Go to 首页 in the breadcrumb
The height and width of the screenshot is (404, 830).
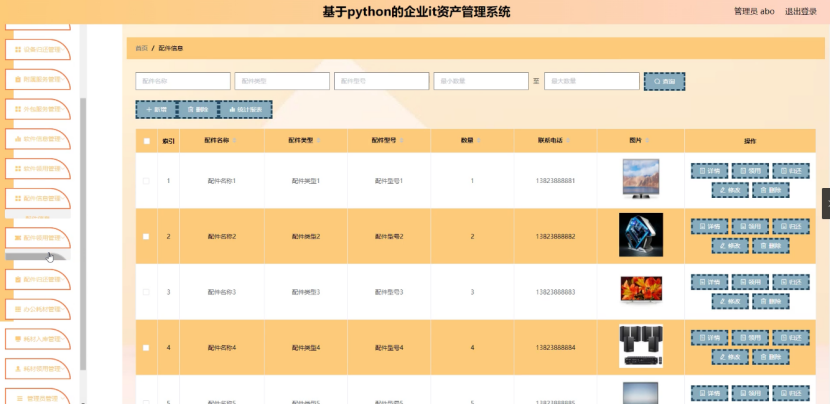click(x=141, y=48)
